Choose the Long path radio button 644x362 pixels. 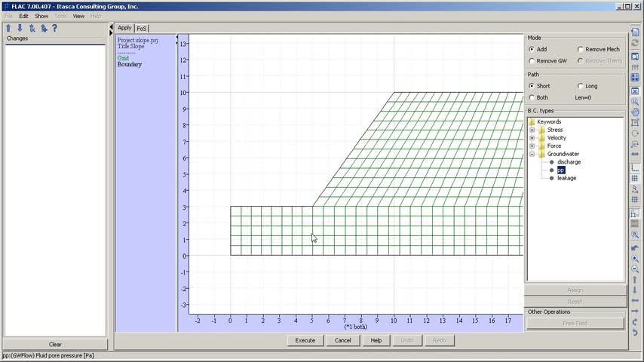(580, 86)
